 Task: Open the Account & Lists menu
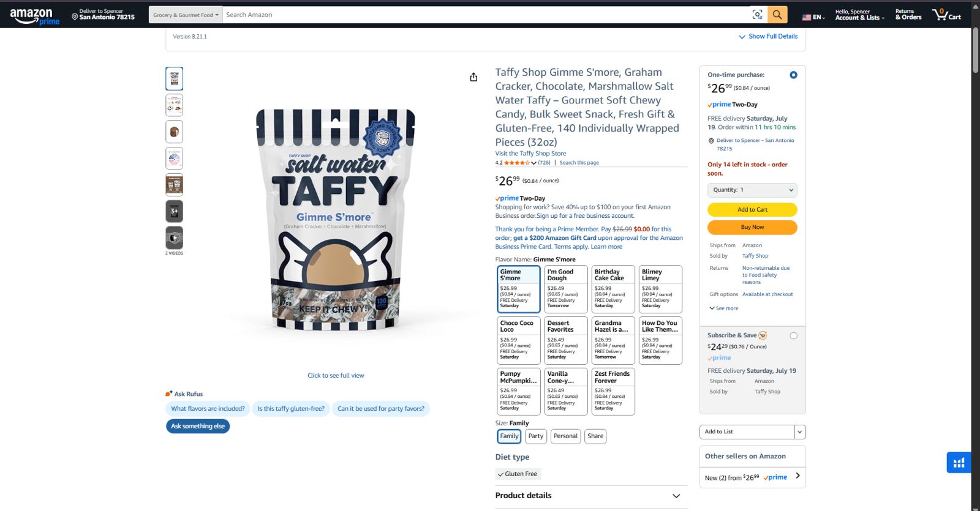[x=859, y=15]
